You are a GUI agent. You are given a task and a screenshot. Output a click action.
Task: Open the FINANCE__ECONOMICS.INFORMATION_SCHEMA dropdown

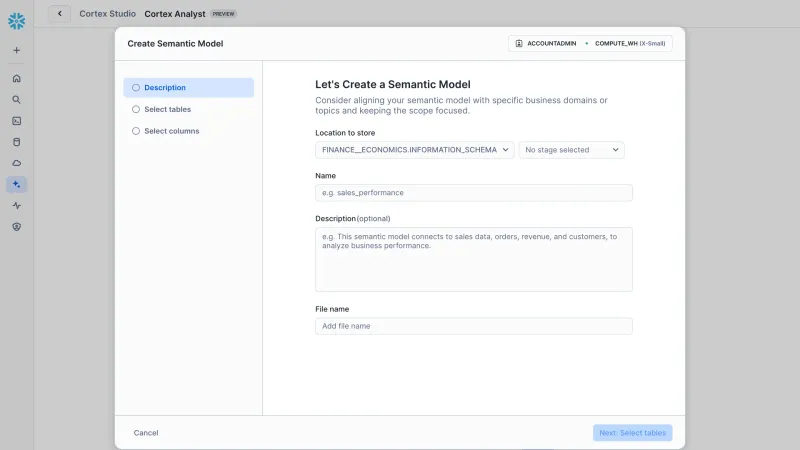pyautogui.click(x=415, y=150)
